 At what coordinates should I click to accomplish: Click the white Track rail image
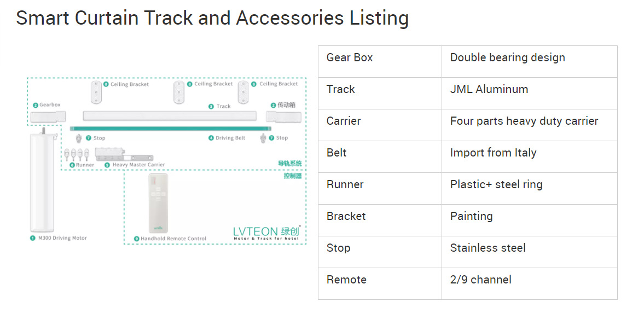tap(169, 116)
